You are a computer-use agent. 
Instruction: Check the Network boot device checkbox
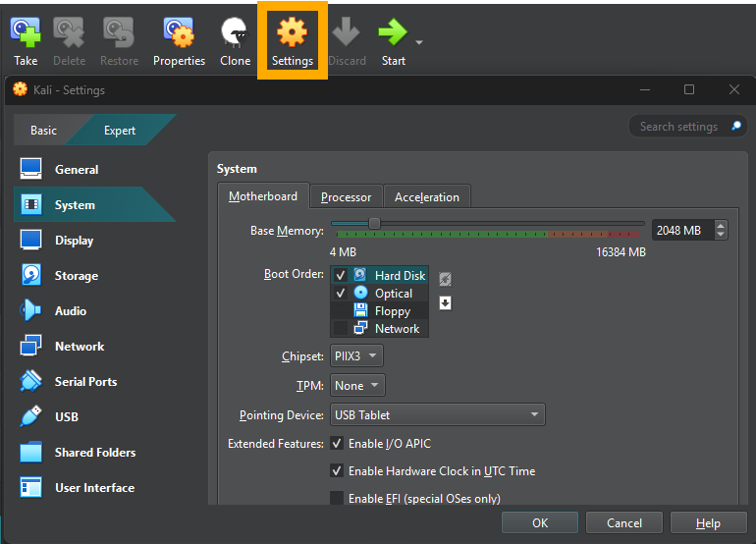point(341,328)
